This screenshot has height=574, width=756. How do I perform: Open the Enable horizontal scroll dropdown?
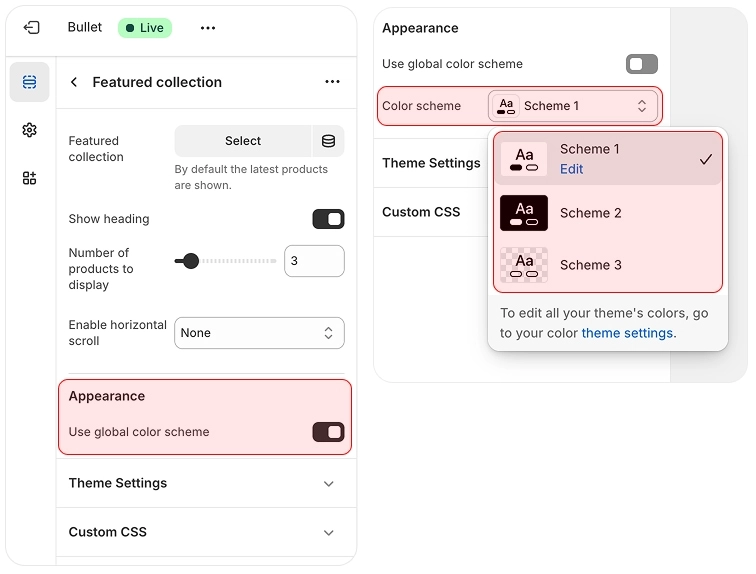click(259, 333)
